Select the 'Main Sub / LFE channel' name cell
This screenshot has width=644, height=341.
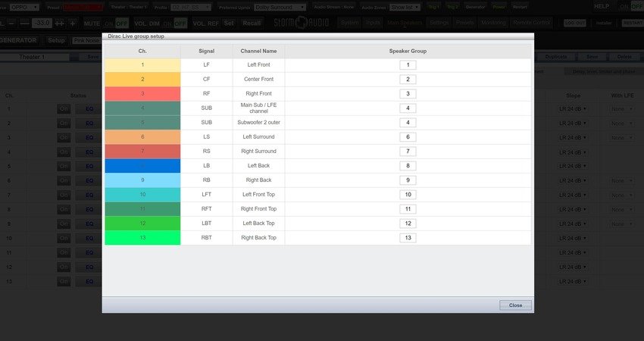click(259, 108)
